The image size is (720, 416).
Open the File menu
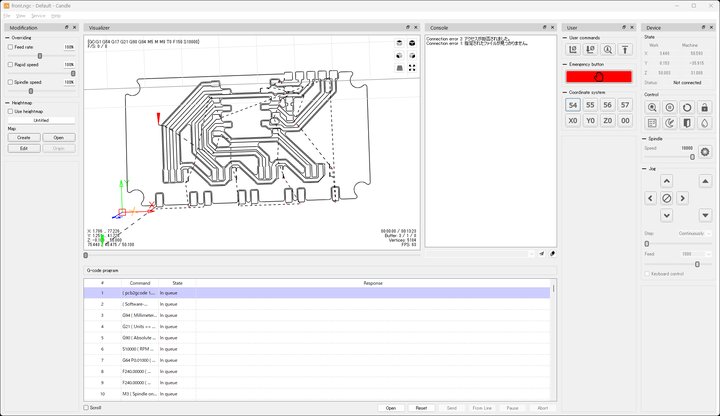(x=7, y=16)
